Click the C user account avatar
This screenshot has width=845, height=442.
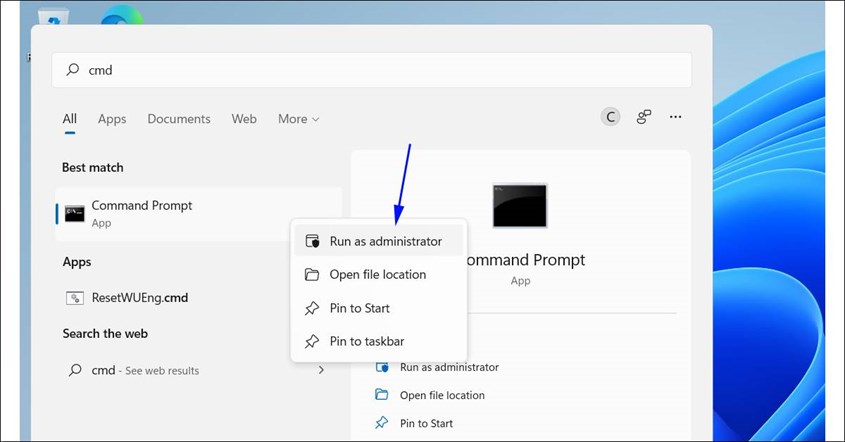(610, 117)
